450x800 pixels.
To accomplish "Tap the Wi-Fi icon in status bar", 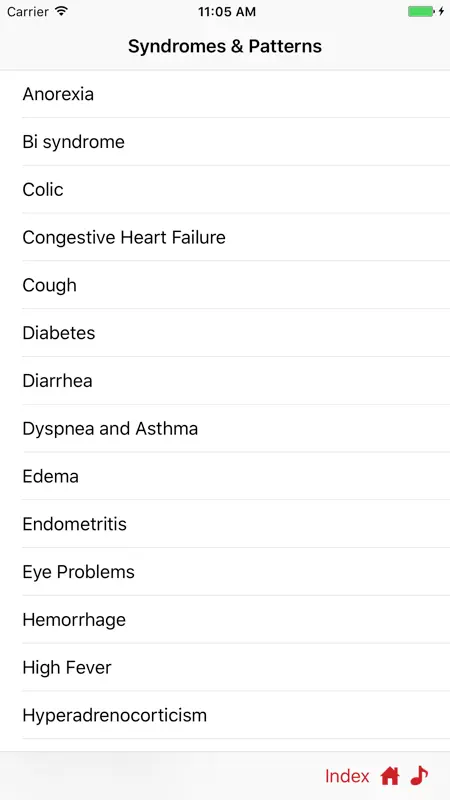I will 62,11.
